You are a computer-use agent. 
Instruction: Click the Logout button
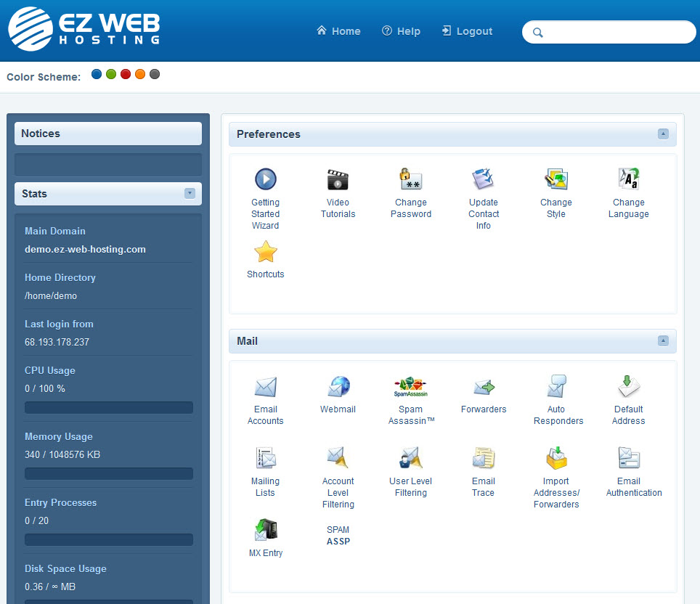(x=466, y=31)
